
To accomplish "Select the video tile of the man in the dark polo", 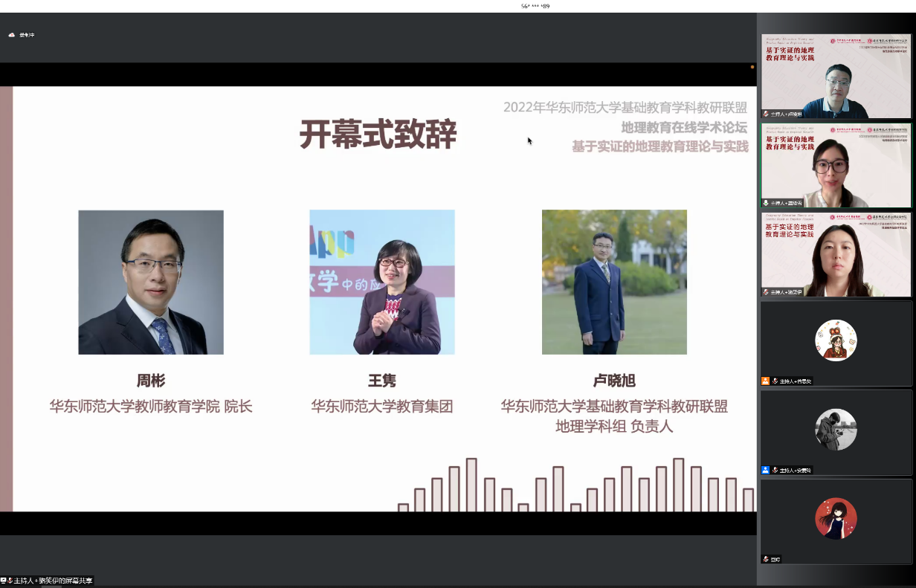I will tap(836, 76).
